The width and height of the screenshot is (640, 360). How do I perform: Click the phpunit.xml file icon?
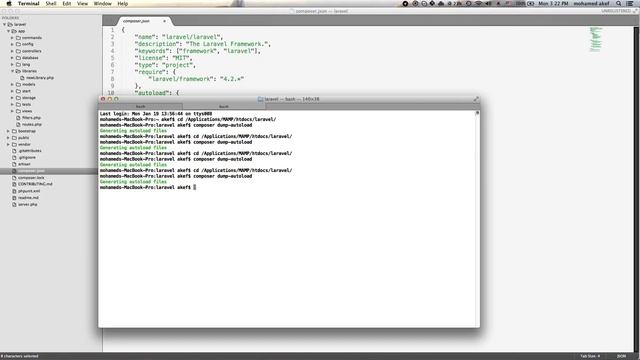click(x=14, y=191)
